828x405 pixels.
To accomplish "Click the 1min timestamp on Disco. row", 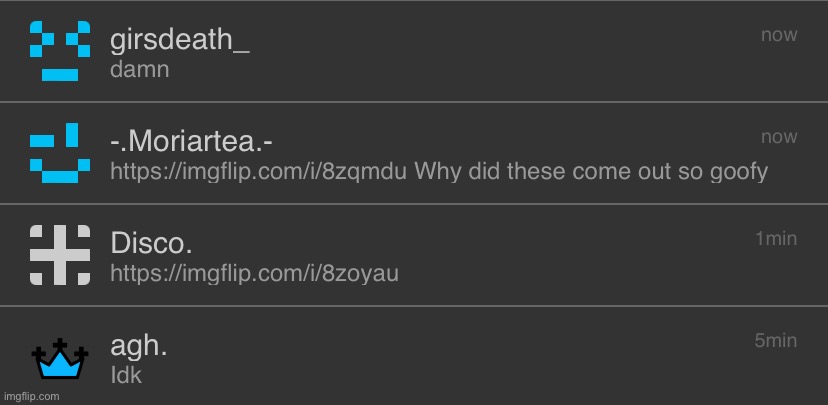I will coord(776,239).
